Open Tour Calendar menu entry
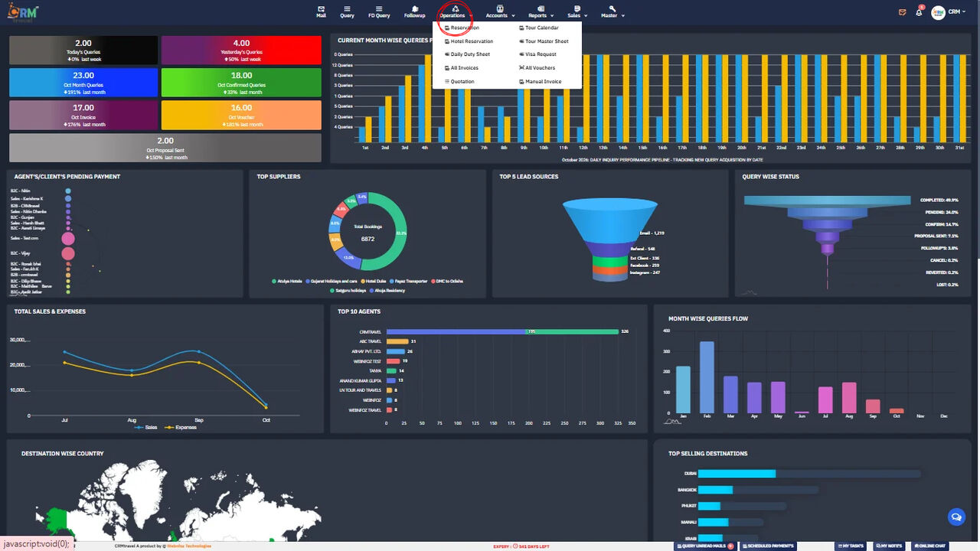This screenshot has height=551, width=980. 539,28
